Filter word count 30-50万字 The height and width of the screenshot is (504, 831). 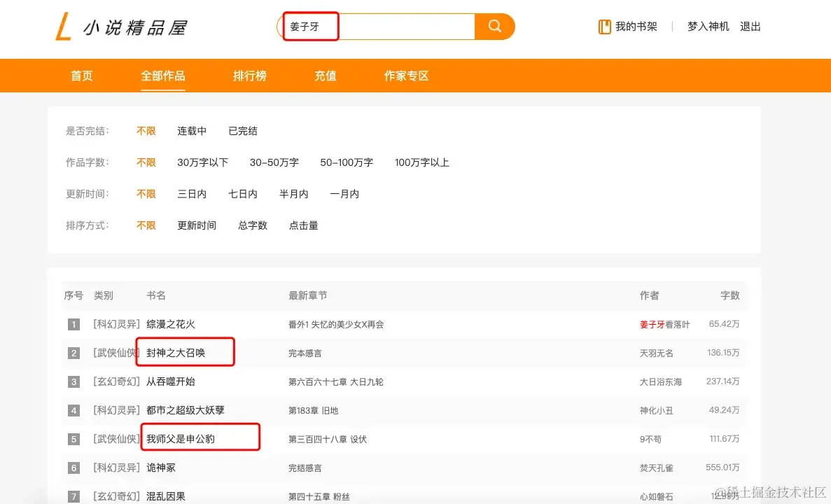pyautogui.click(x=274, y=162)
